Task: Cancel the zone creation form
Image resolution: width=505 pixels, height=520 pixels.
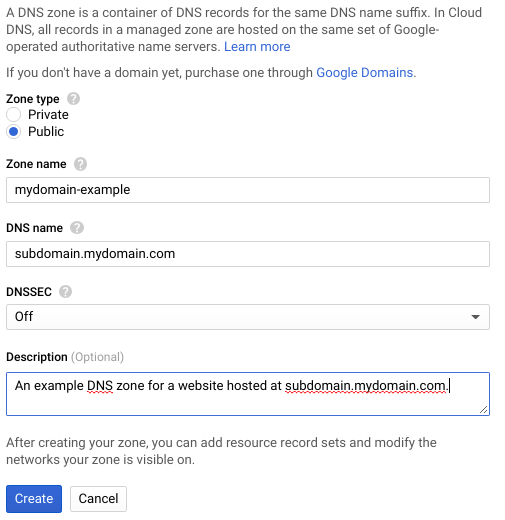Action: [98, 499]
